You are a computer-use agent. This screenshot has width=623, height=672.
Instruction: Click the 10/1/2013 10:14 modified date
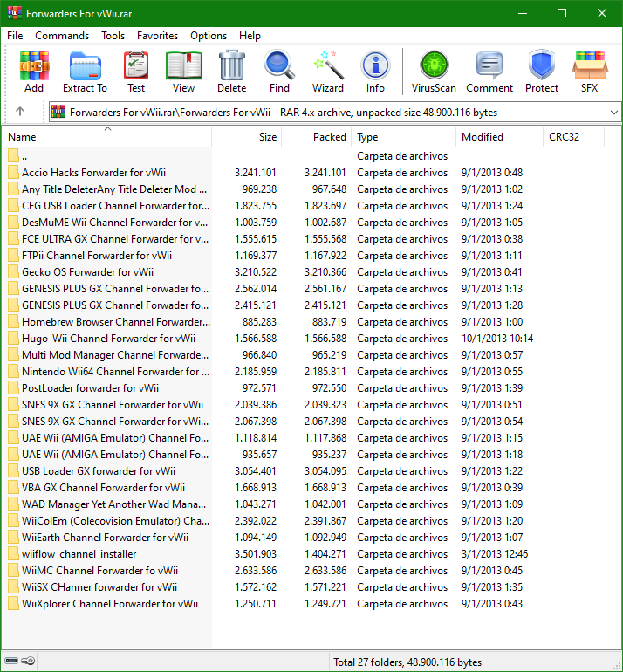click(x=497, y=339)
